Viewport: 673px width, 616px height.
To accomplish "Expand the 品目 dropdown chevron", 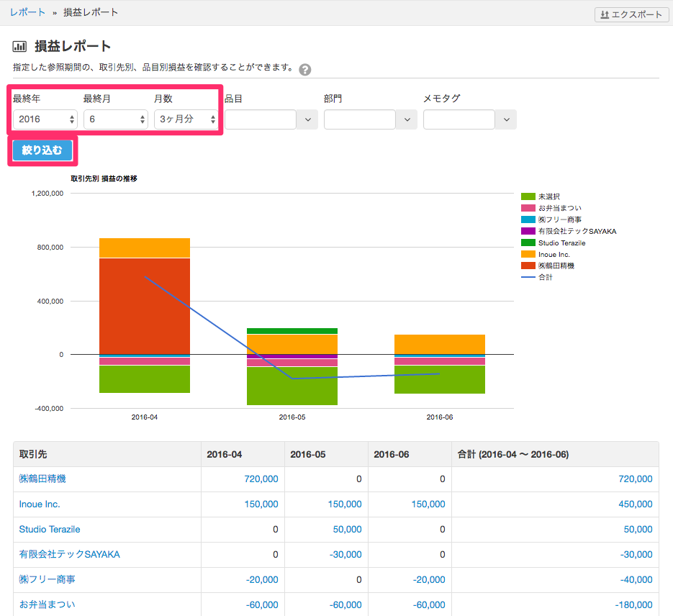I will [308, 119].
